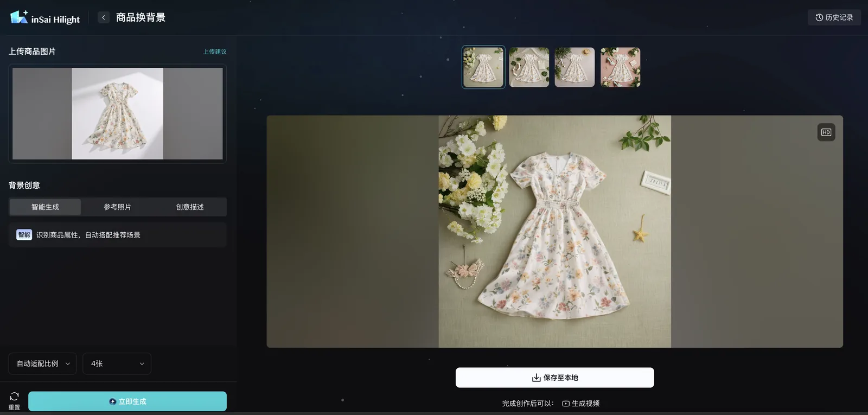Click the text 识别商品属性，自动搭配推荐场景

pos(88,235)
